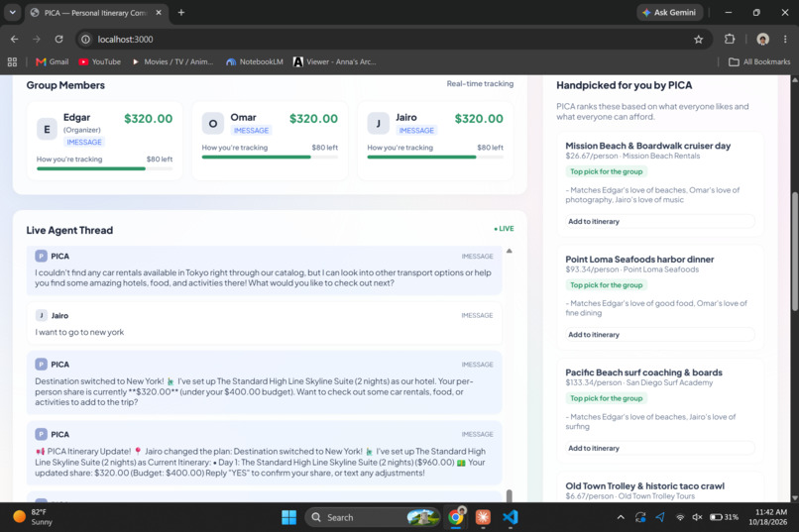
Task: Open the weather widget 82°F Sunny
Action: (x=33, y=517)
